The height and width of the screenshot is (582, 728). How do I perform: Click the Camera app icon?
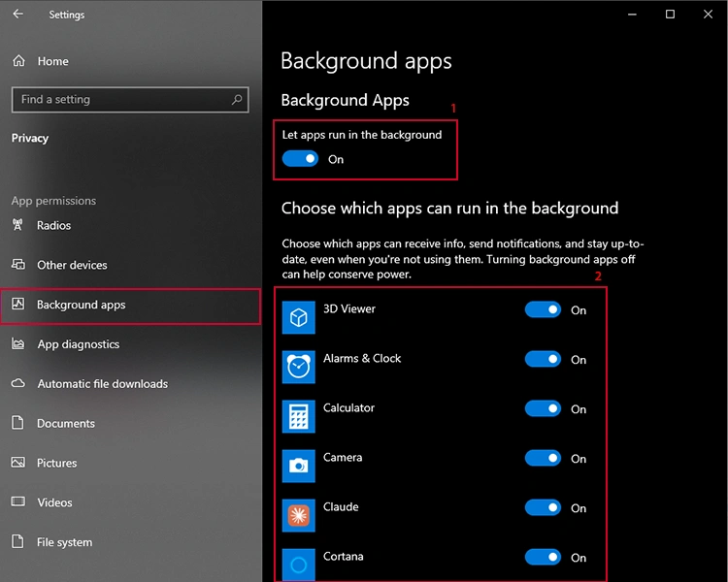(x=299, y=466)
